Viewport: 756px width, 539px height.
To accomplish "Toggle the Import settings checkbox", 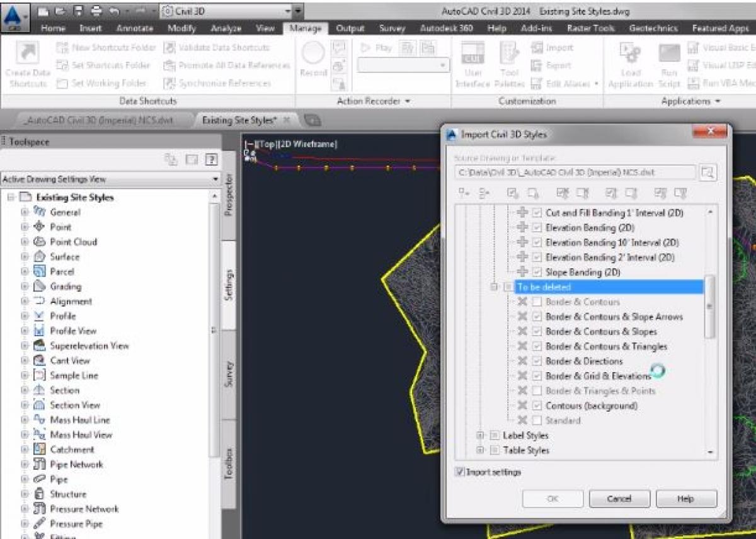I will point(460,472).
